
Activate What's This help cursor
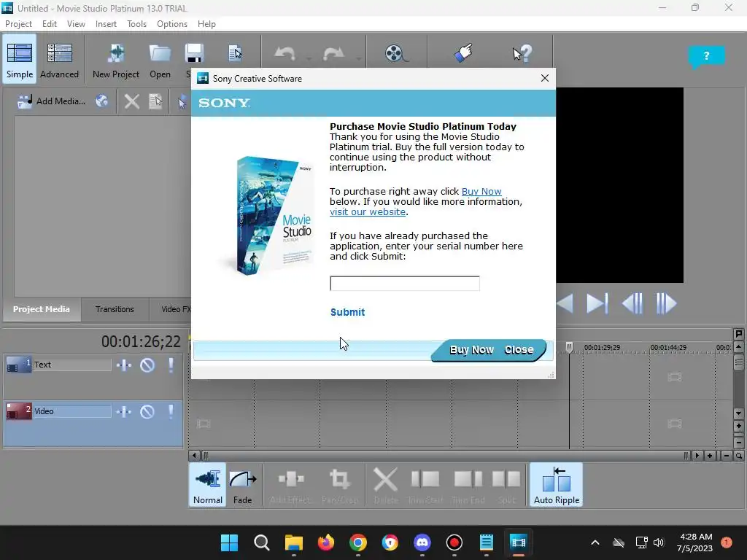tap(522, 52)
